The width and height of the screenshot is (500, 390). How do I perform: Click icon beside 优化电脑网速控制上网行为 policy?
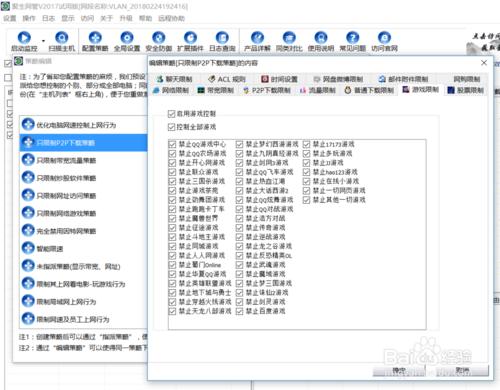28,124
